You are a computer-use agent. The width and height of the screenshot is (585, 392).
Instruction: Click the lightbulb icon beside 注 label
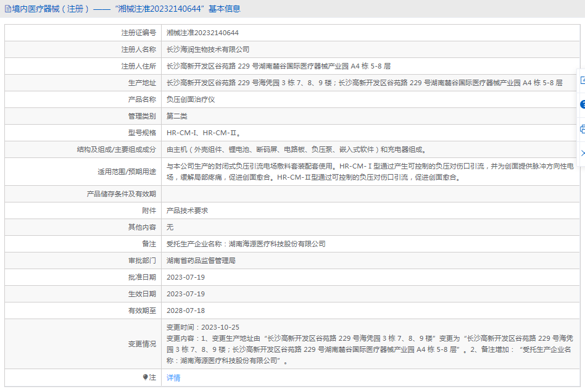coord(145,377)
